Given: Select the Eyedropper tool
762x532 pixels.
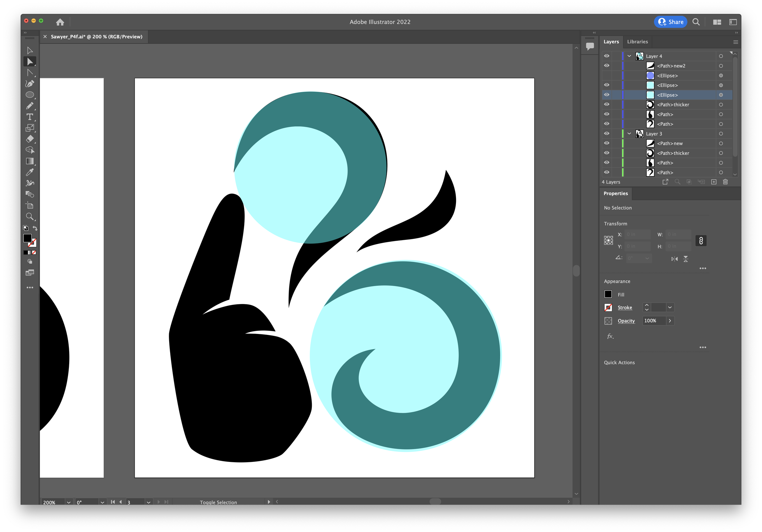Looking at the screenshot, I should 30,172.
